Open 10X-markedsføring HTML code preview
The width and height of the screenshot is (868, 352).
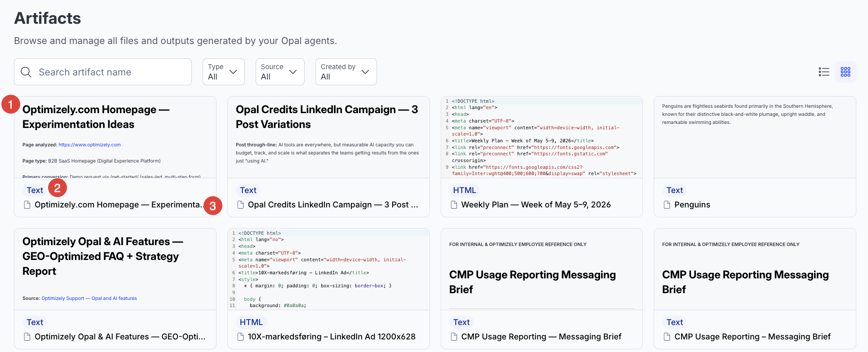[x=328, y=269]
